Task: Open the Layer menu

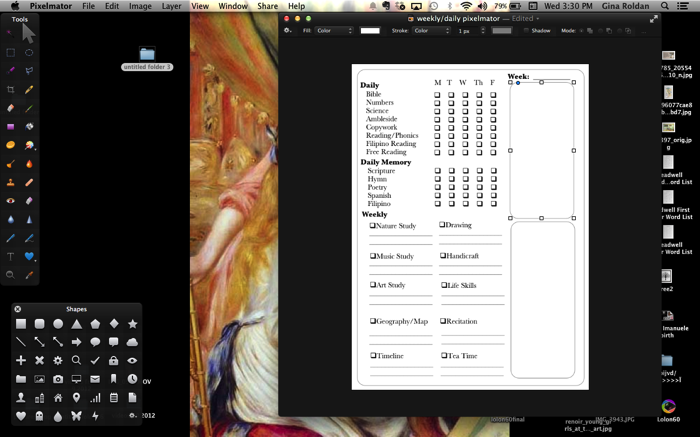Action: click(x=171, y=6)
